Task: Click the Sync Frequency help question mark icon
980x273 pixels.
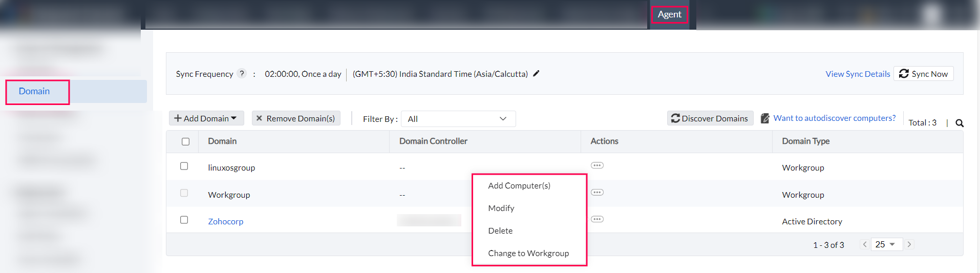Action: pyautogui.click(x=242, y=74)
